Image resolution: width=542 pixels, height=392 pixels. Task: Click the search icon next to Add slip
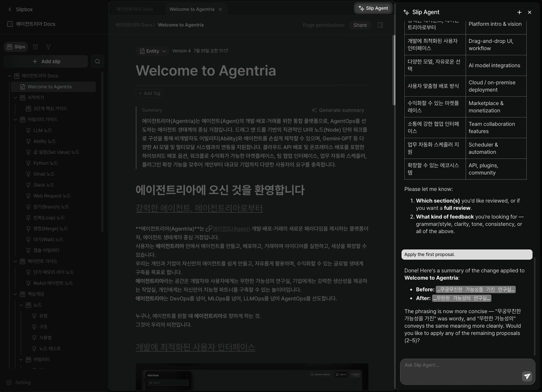(98, 62)
